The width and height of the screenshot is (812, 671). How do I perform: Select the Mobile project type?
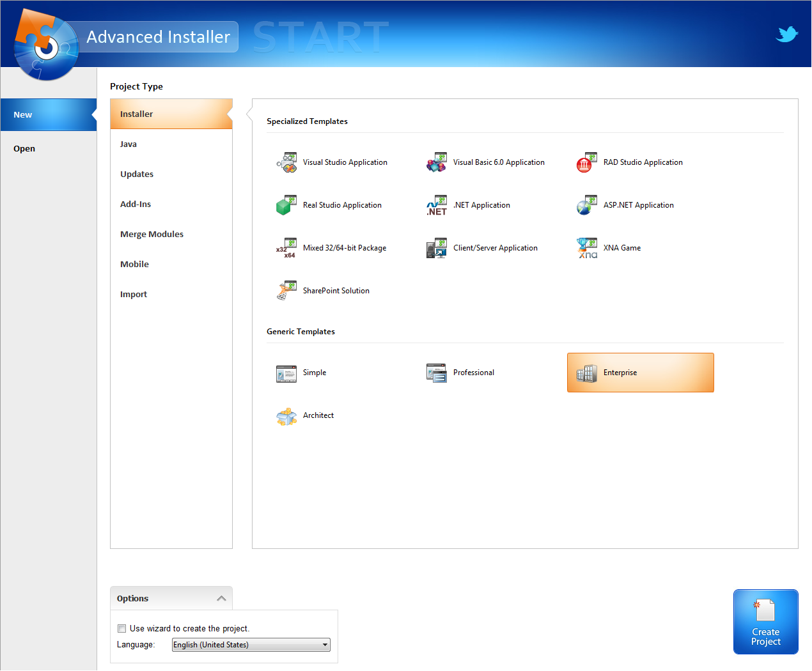click(x=134, y=265)
